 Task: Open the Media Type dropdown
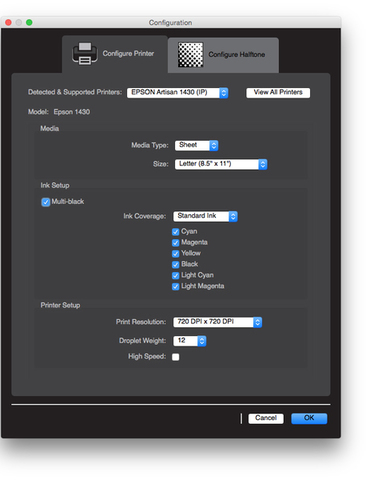pyautogui.click(x=196, y=145)
